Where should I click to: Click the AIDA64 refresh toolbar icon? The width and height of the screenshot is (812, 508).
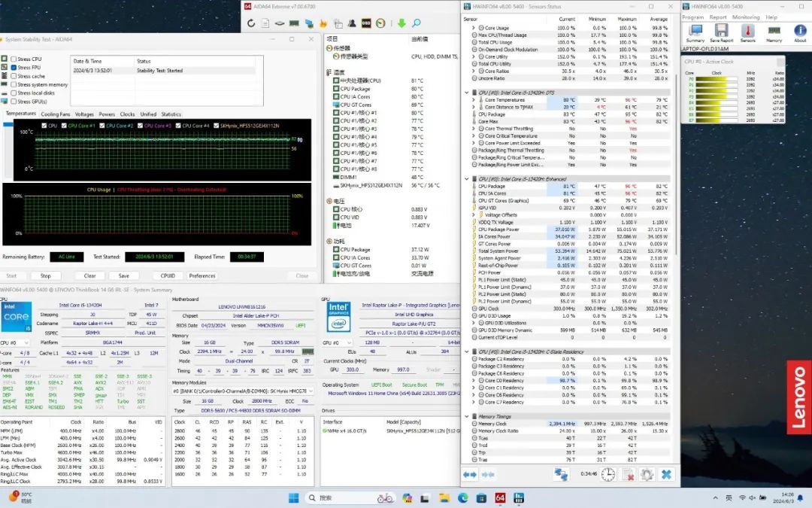click(251, 23)
